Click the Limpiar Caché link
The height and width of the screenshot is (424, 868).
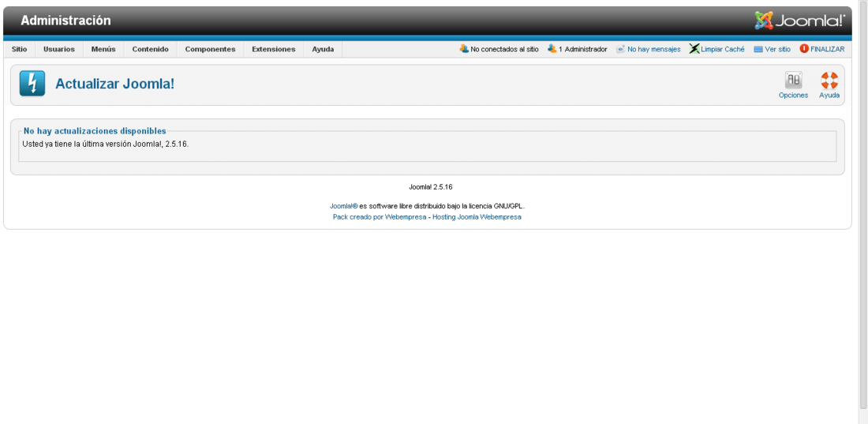[x=722, y=49]
